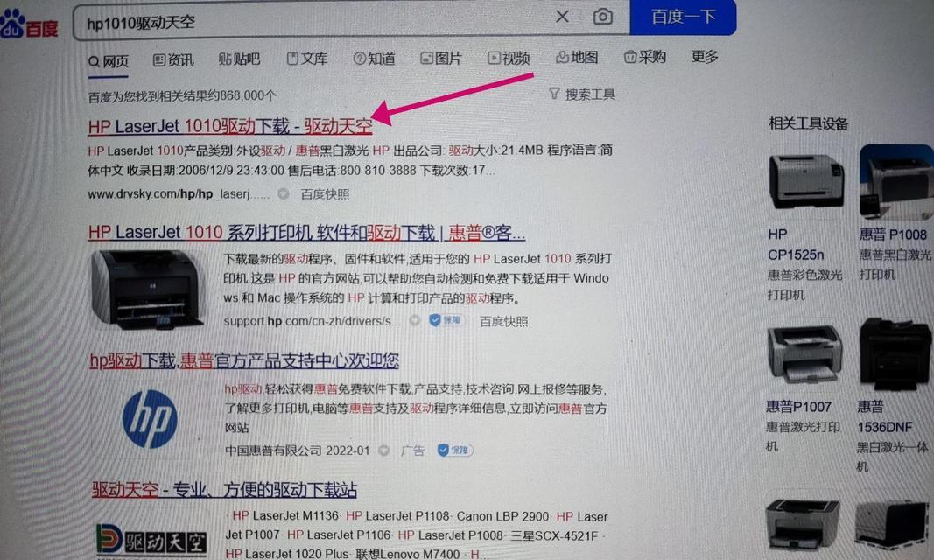Screen dimensions: 934x560
Task: Open HP LaserJet 1010 系列打印机 软件和驱动下载 result
Action: coord(306,232)
